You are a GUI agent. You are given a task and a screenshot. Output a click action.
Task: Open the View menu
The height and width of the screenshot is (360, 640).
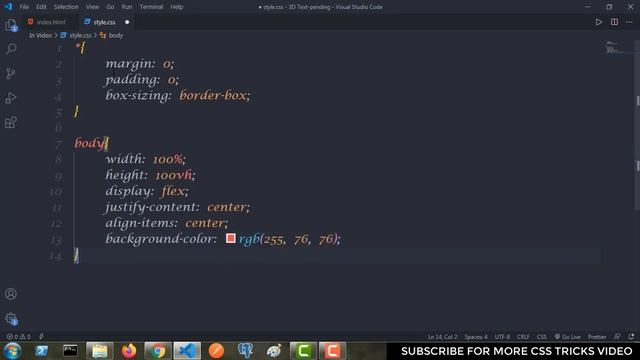[x=92, y=7]
